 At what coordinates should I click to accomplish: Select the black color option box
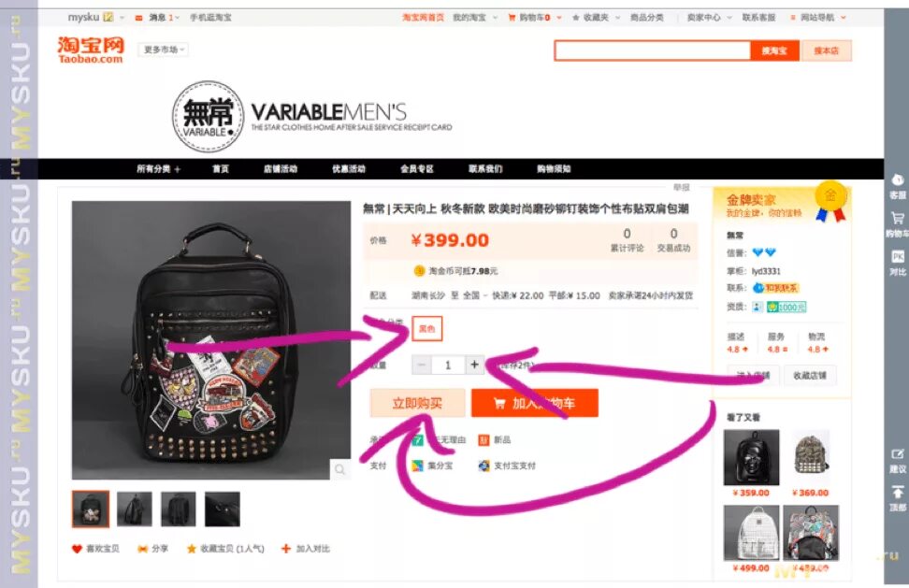click(x=427, y=328)
